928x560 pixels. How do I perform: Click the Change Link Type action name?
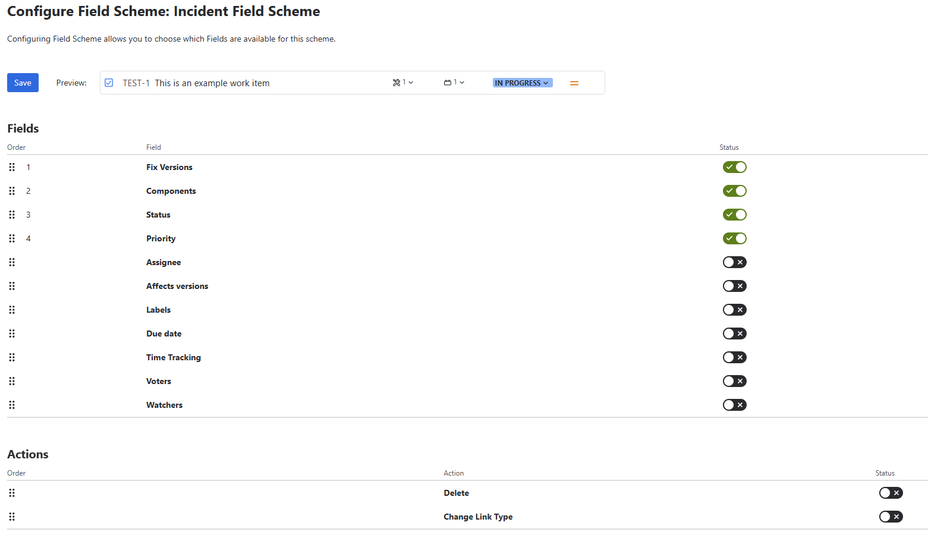478,517
